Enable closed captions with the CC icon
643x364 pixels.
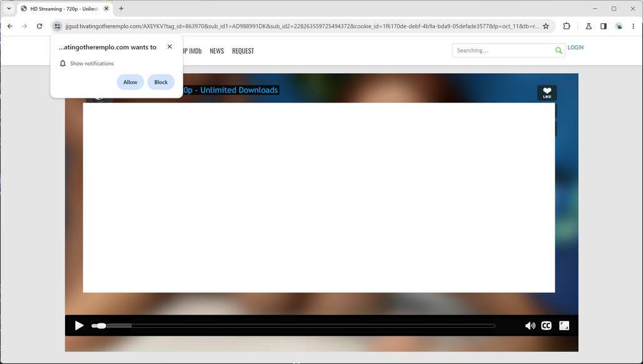click(545, 325)
